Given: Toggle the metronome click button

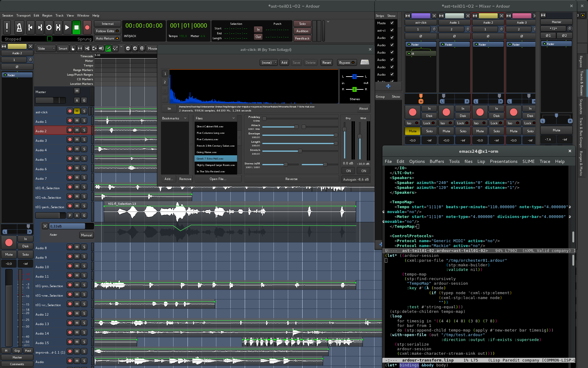Looking at the screenshot, I should (x=19, y=27).
